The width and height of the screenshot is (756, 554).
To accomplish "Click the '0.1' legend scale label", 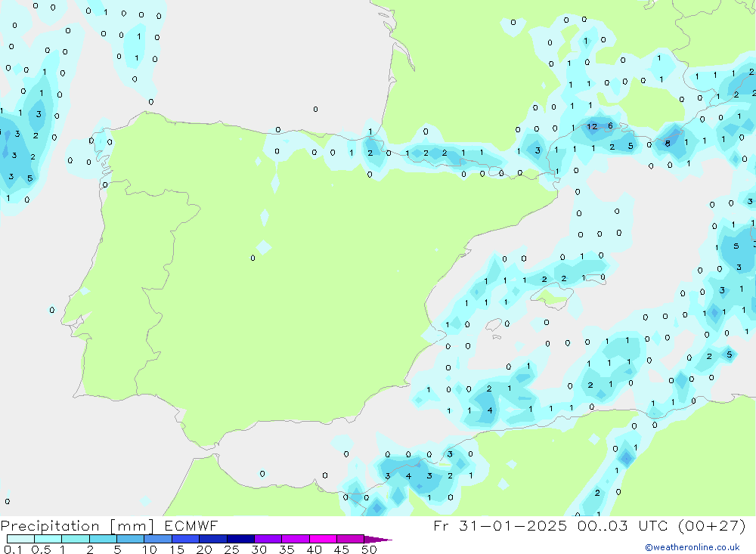I will [x=13, y=549].
